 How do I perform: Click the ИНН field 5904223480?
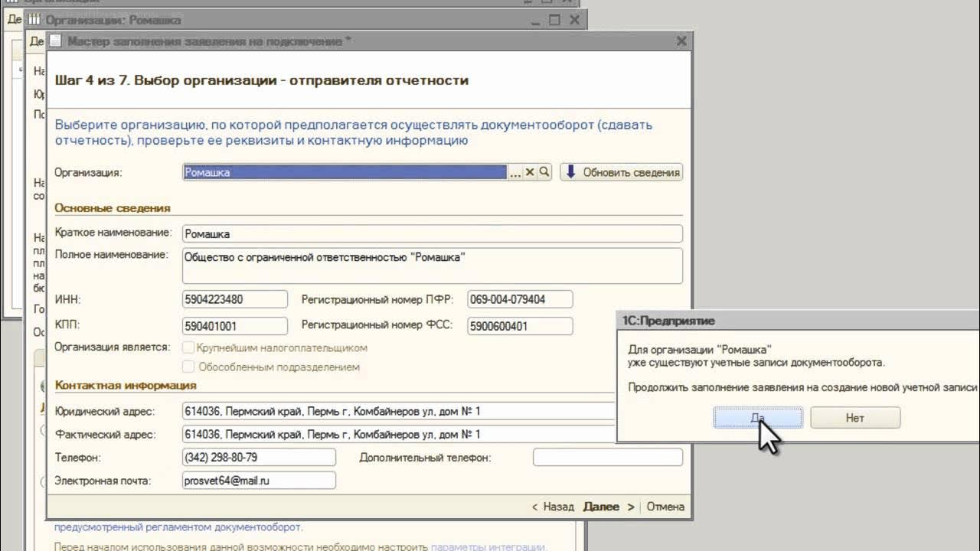tap(235, 299)
